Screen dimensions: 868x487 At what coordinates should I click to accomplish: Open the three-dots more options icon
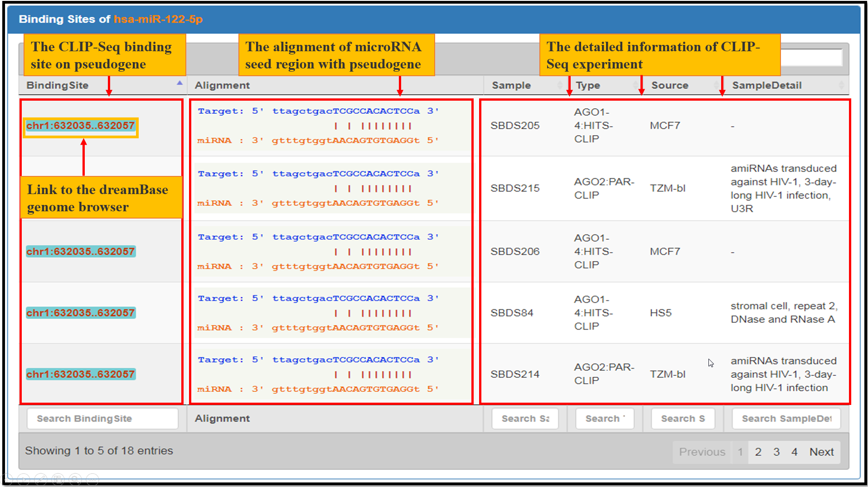coord(92,479)
